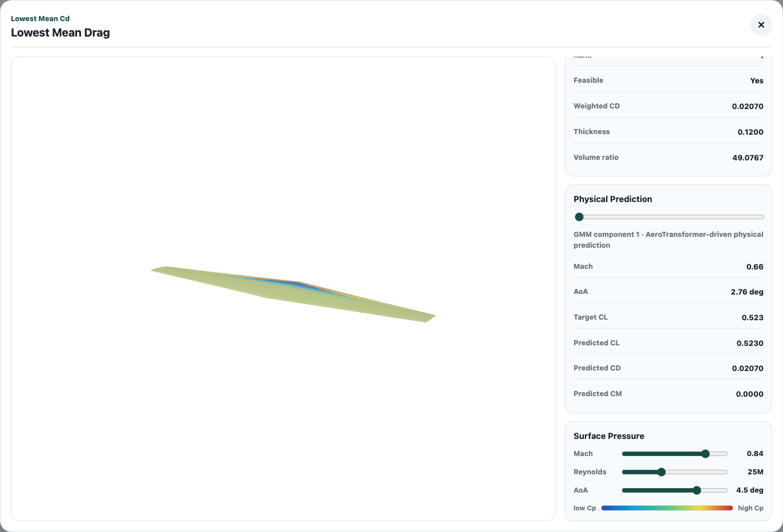
Task: Adjust the Surface Pressure Mach slider
Action: [675, 454]
